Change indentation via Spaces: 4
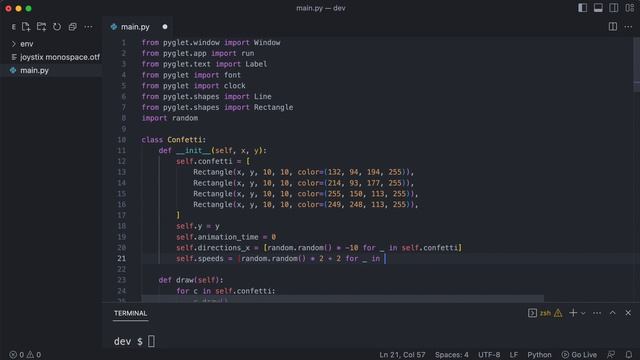Screen dimensions: 640x360 click(x=451, y=355)
